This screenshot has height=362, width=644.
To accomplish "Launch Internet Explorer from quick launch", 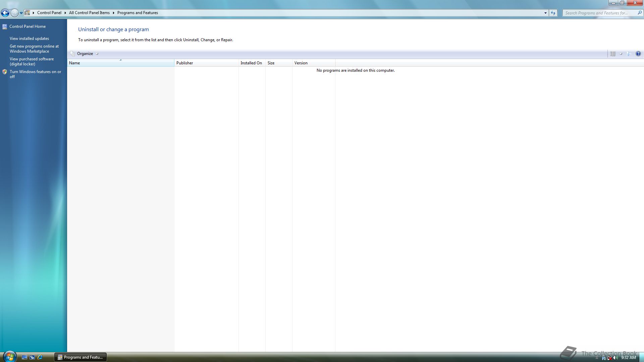I will point(40,357).
